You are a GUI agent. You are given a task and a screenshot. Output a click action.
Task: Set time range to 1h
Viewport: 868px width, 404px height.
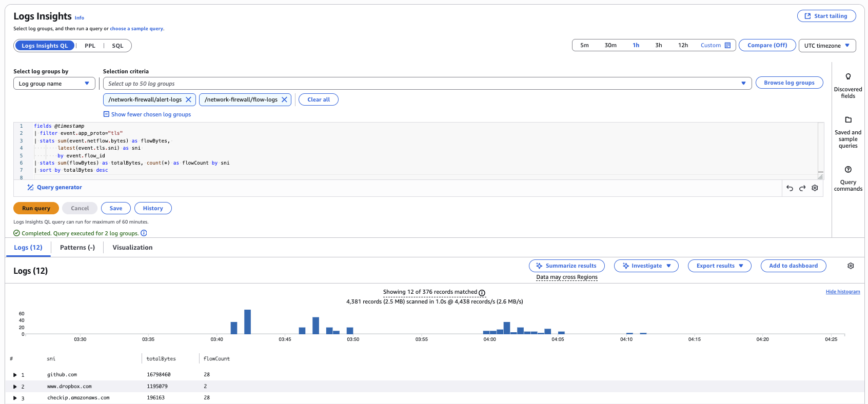[636, 45]
